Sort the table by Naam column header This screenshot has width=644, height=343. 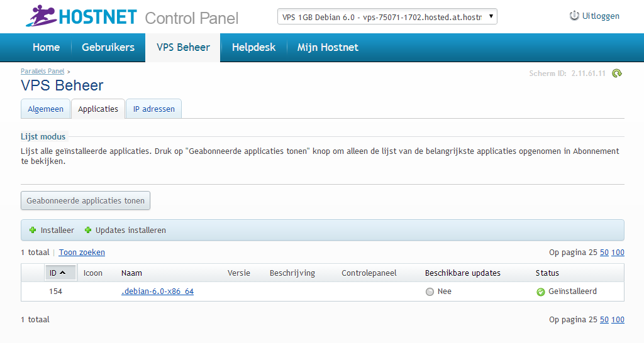[x=131, y=273]
